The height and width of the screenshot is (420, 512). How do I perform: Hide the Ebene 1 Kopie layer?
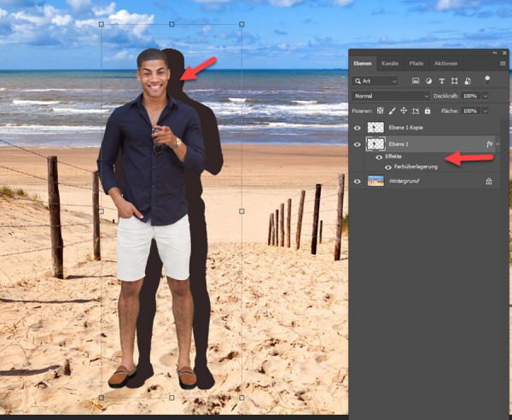click(357, 127)
